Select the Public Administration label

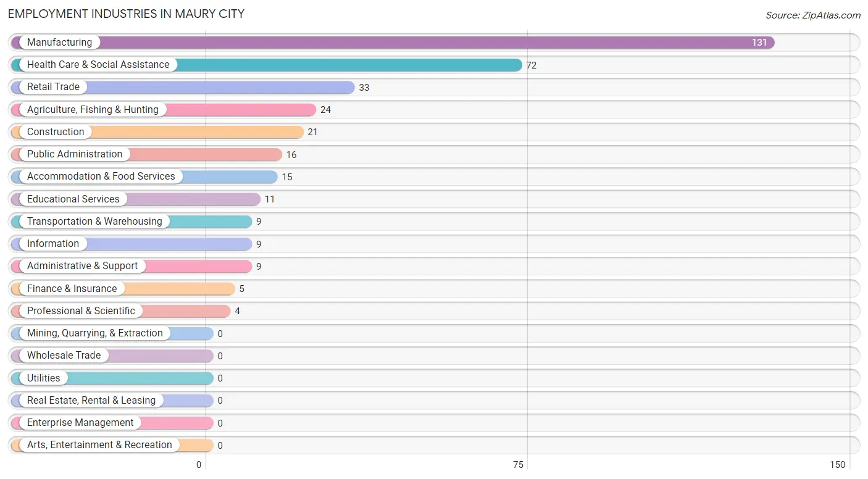75,154
